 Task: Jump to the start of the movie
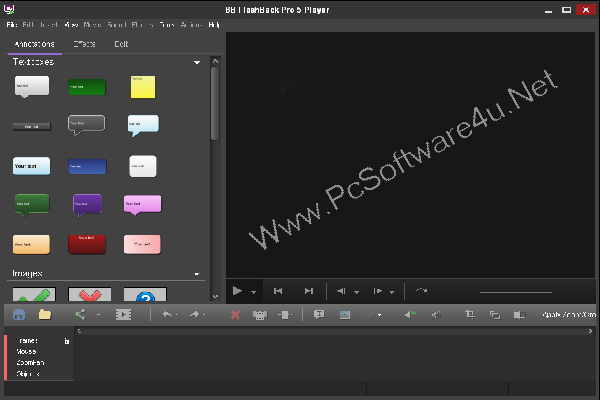pos(278,291)
